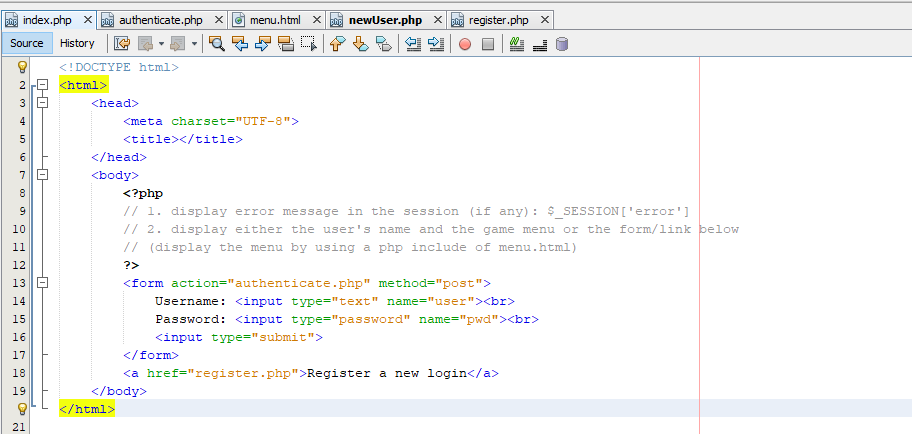
Task: Click line number 10 in gutter
Action: [x=19, y=230]
